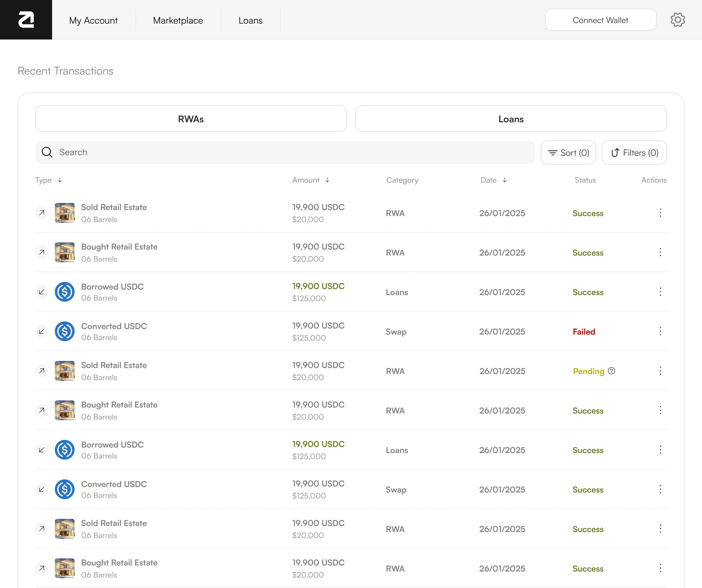
Task: Open the Filters (0) panel
Action: click(634, 153)
